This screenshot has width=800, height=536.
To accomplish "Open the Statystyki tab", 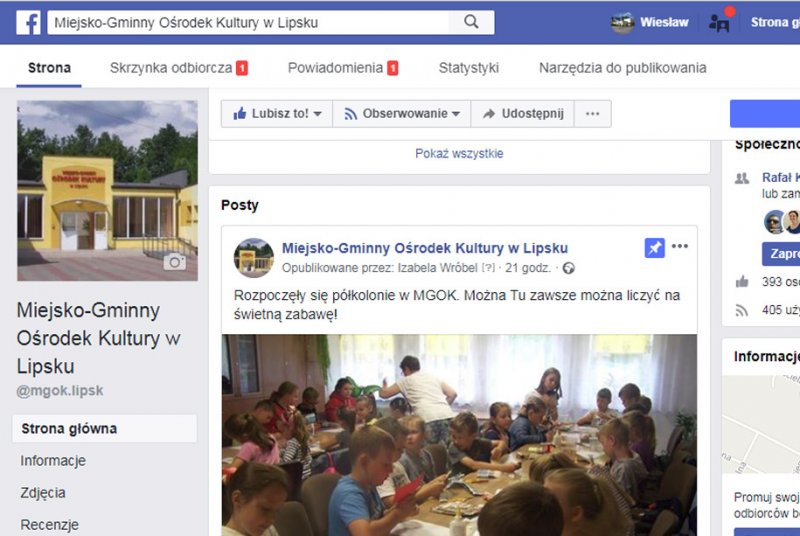I will point(469,68).
